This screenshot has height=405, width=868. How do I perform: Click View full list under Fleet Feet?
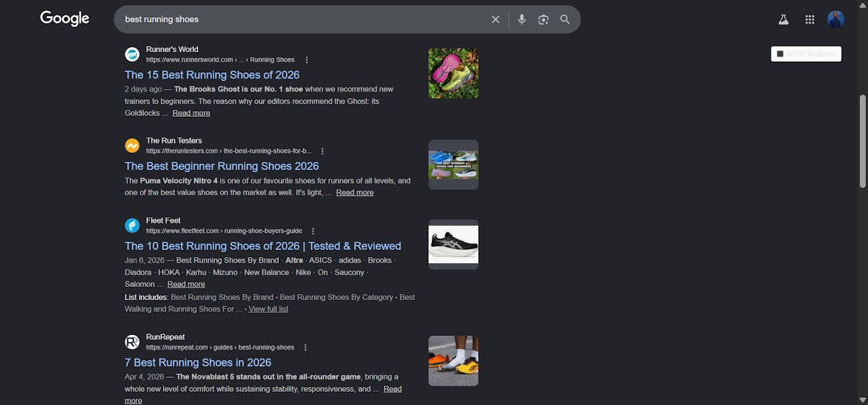[x=268, y=309]
